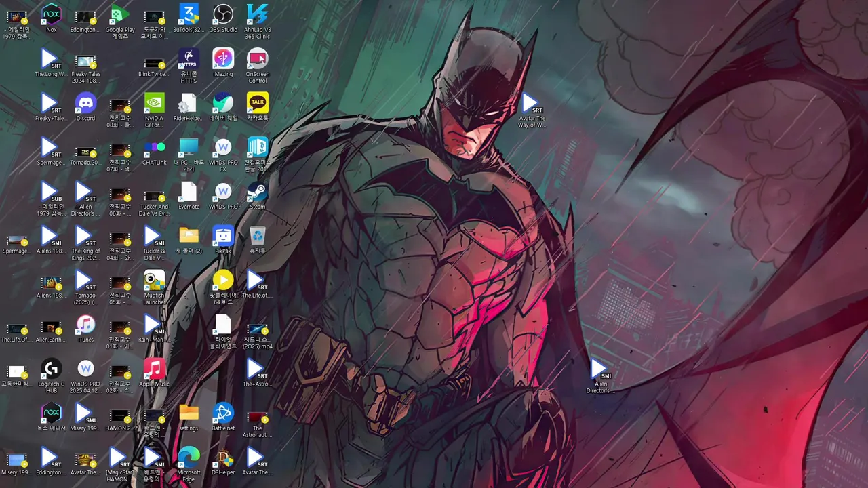Select Alien Director's SRT subtitle file
The width and height of the screenshot is (868, 488).
click(85, 199)
